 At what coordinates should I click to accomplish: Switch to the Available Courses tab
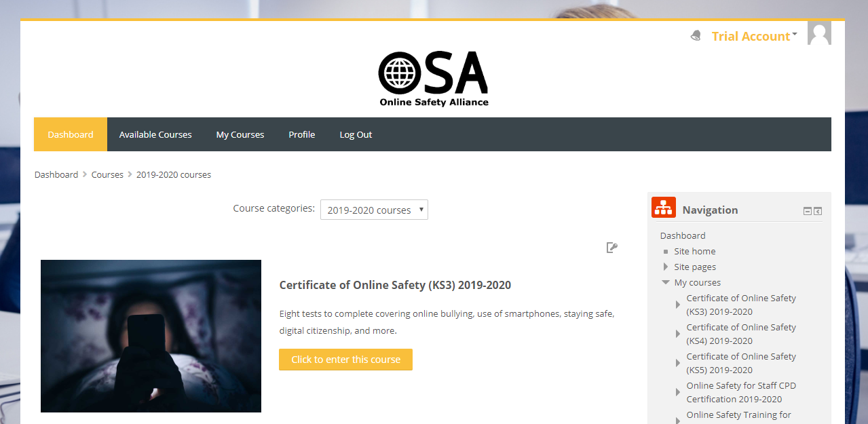click(155, 134)
